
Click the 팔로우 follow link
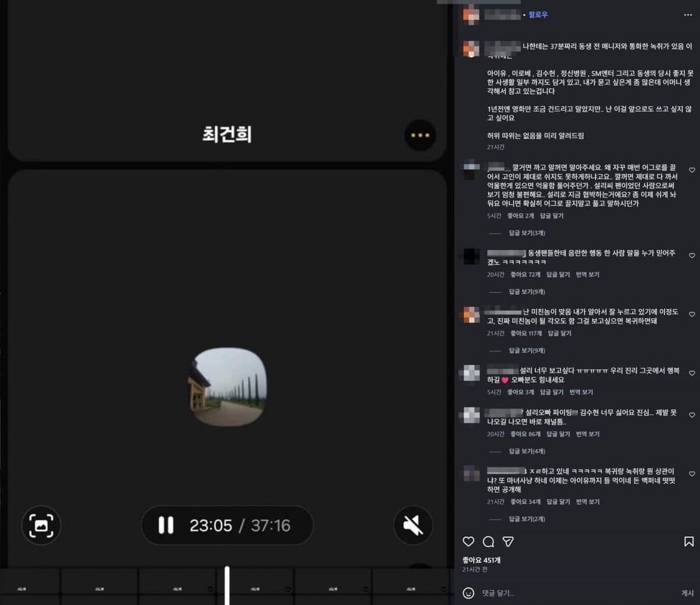[x=538, y=15]
